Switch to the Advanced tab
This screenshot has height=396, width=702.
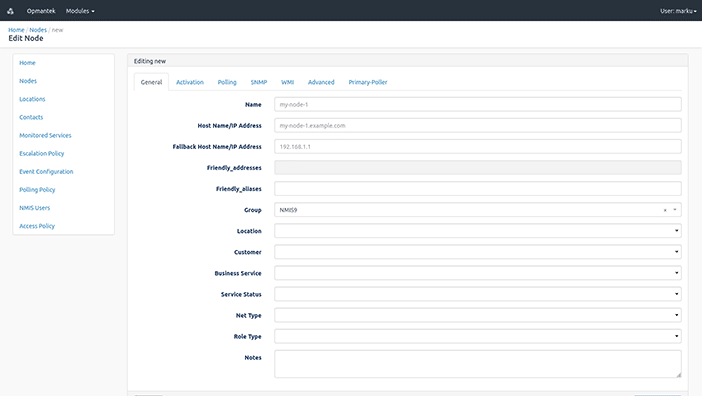tap(321, 82)
